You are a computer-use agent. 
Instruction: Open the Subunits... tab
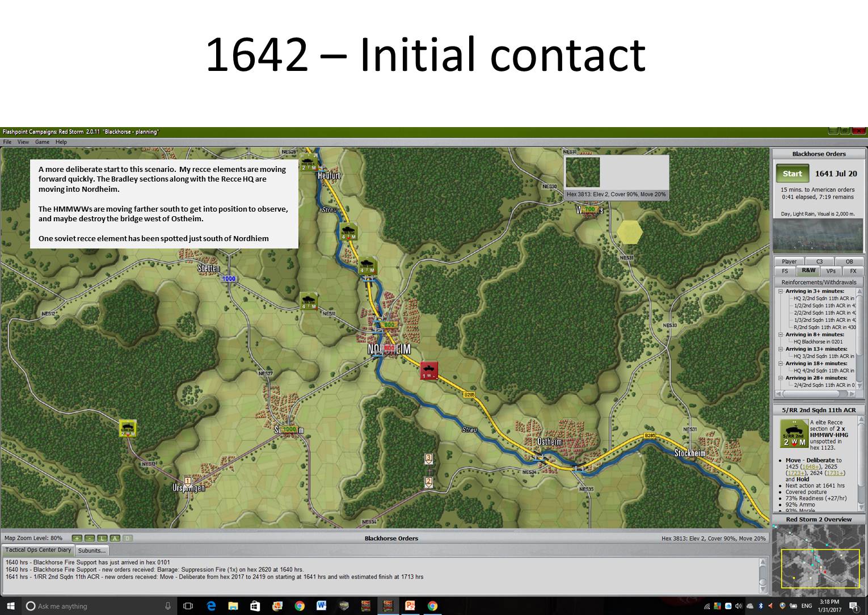91,550
